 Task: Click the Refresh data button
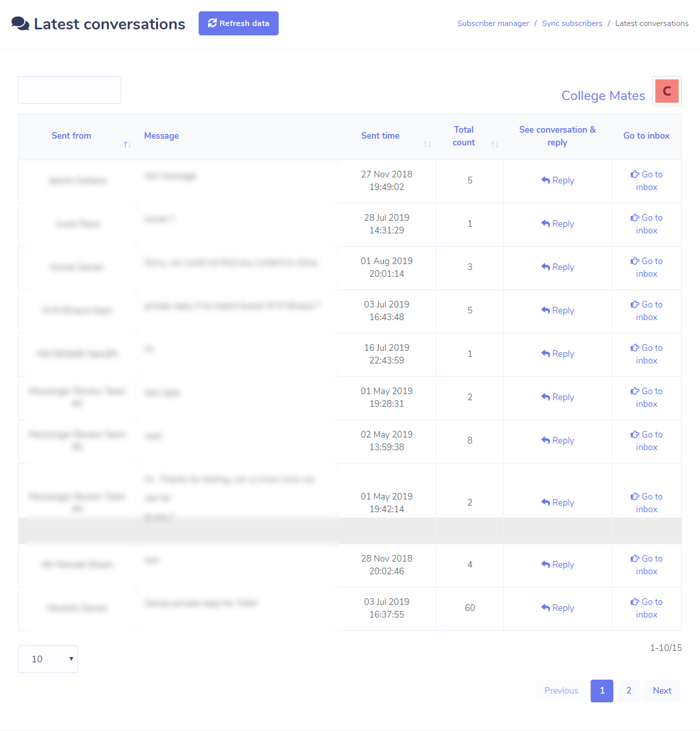(x=238, y=23)
